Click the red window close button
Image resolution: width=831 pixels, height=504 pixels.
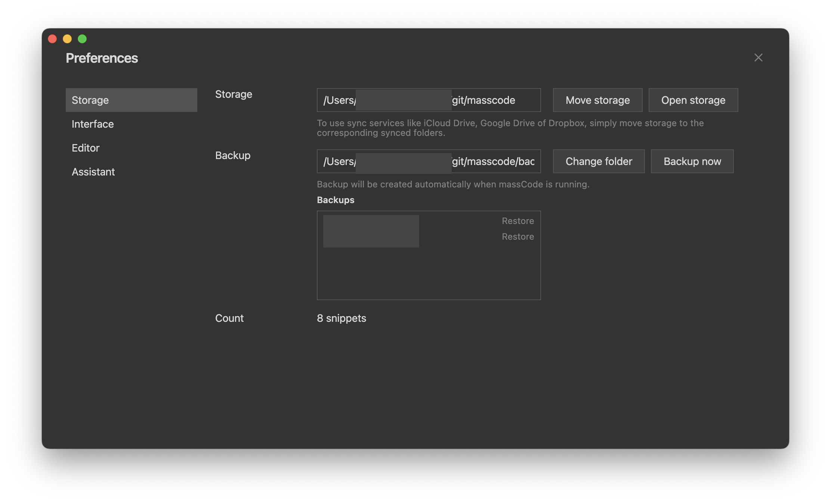(52, 39)
